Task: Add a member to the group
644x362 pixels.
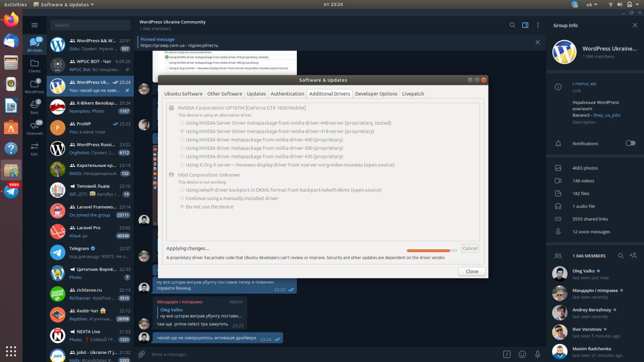Action: [633, 256]
